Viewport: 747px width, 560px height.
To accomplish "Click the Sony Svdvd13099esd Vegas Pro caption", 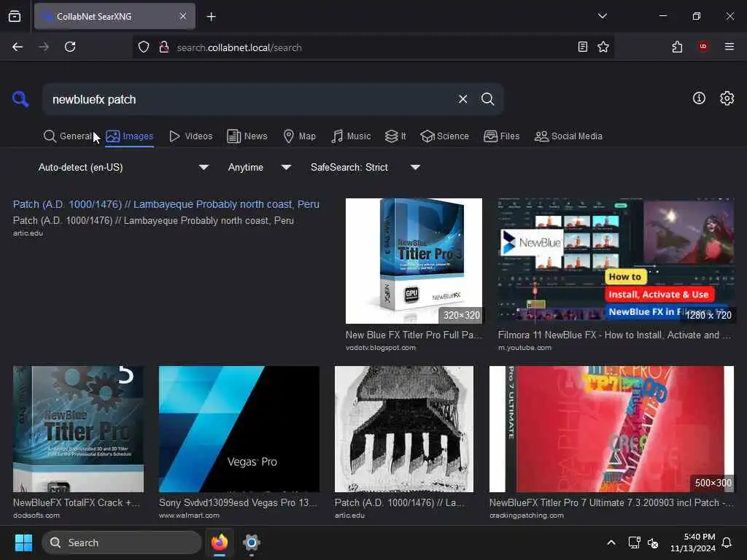I will click(x=238, y=502).
